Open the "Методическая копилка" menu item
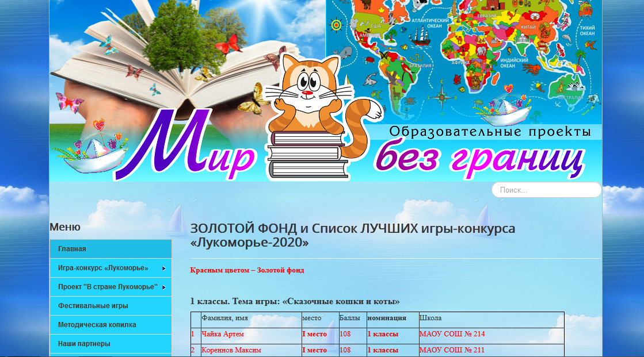The width and height of the screenshot is (644, 357). coord(97,325)
